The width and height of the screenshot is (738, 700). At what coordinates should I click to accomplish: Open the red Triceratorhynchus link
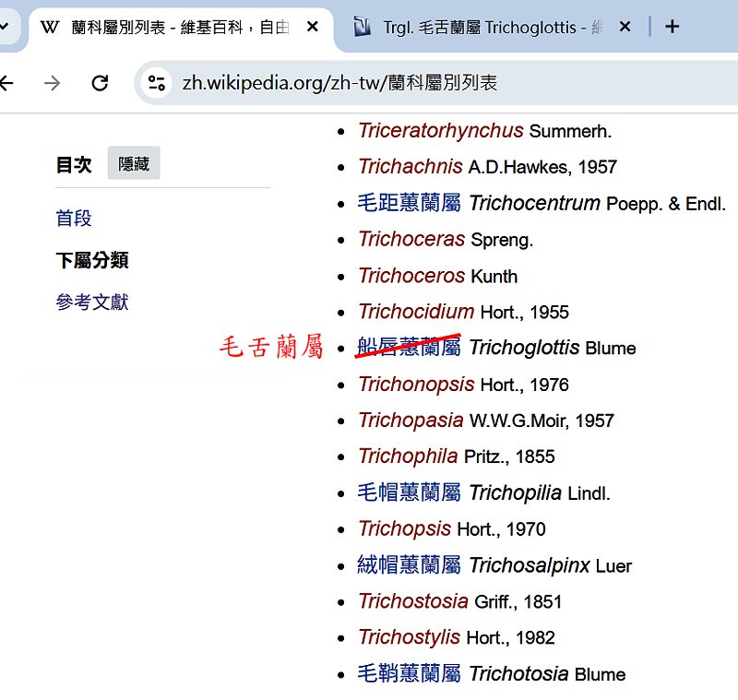[x=440, y=131]
